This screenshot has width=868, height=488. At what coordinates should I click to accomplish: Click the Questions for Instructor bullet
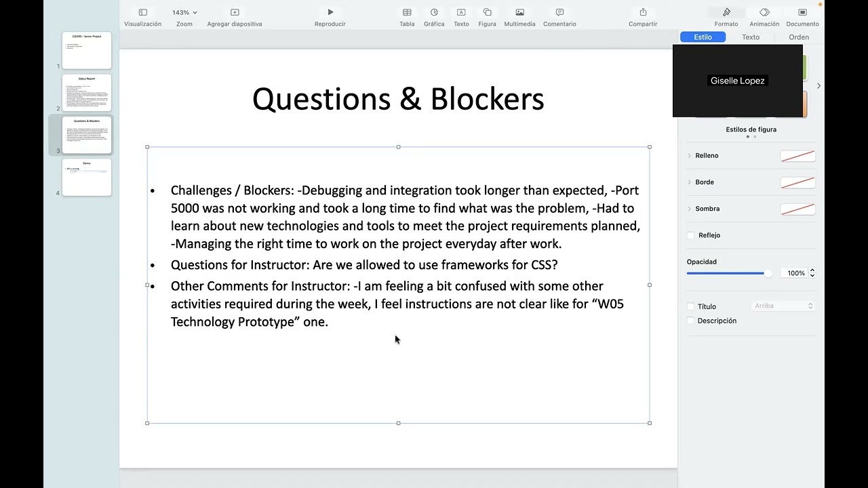coord(364,265)
